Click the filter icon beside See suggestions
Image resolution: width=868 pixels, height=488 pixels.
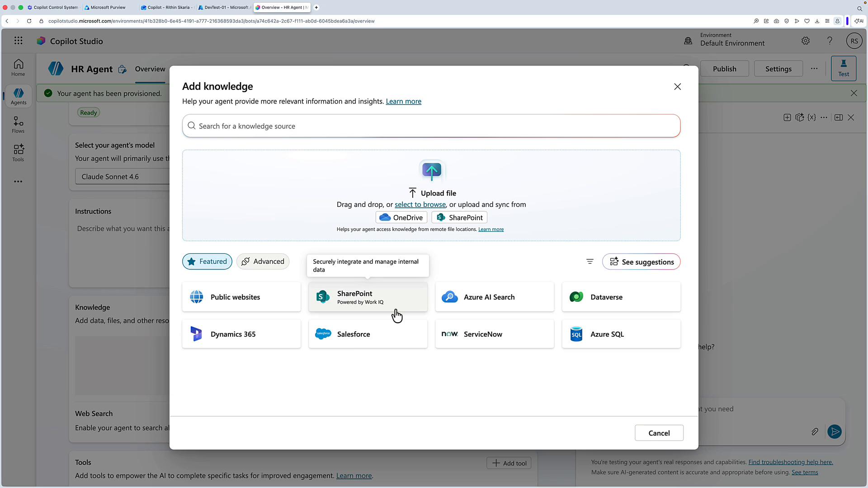590,262
